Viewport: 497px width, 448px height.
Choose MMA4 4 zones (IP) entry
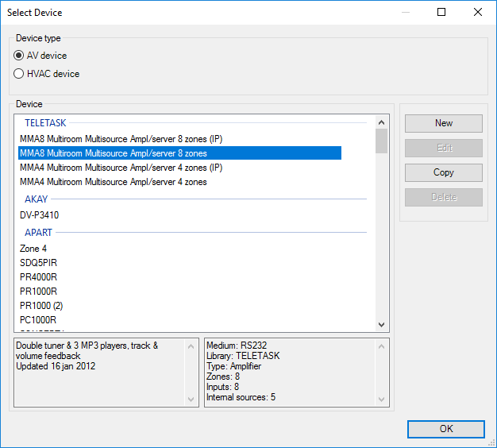121,168
